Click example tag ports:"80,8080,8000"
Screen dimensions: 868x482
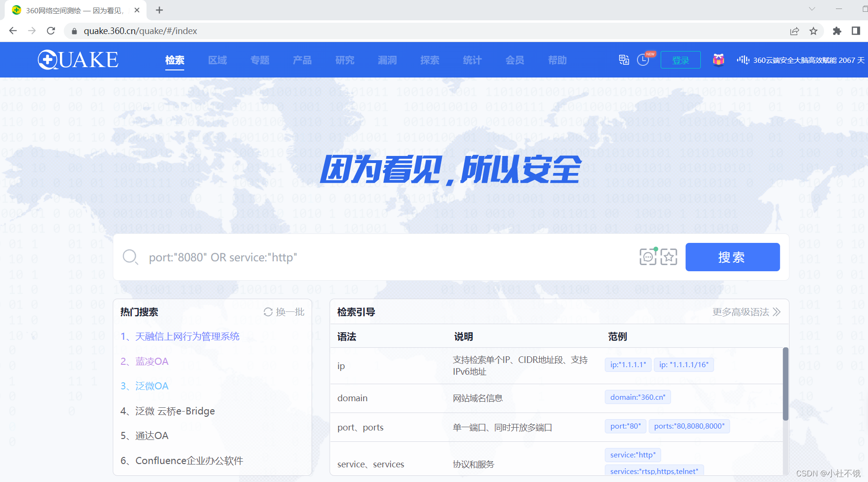click(689, 426)
